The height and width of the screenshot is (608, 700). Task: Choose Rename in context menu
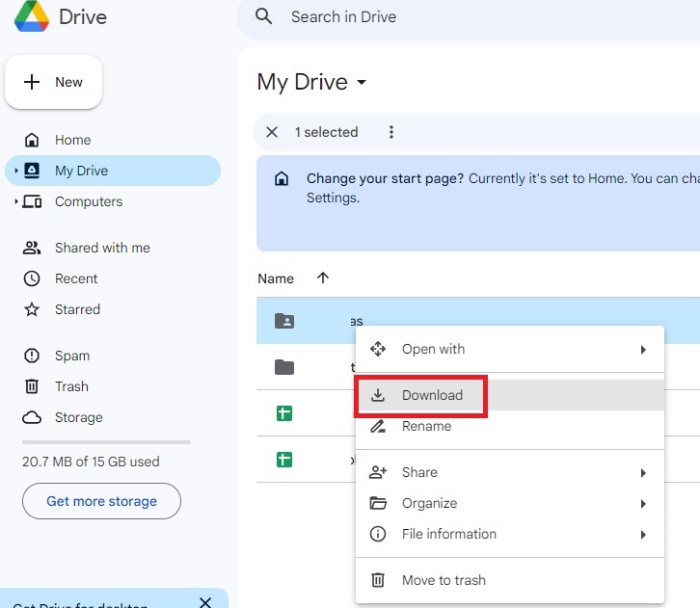pyautogui.click(x=510, y=426)
